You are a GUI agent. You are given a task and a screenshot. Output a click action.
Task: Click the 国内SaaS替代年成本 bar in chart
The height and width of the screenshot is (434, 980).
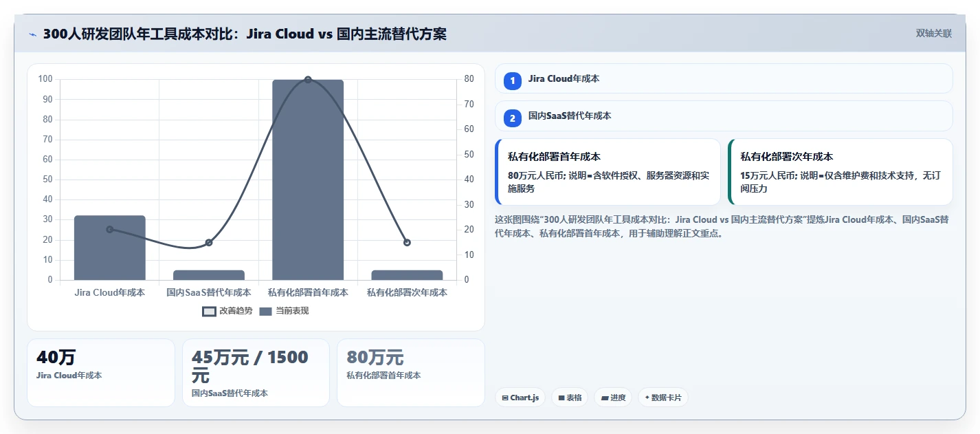[209, 275]
